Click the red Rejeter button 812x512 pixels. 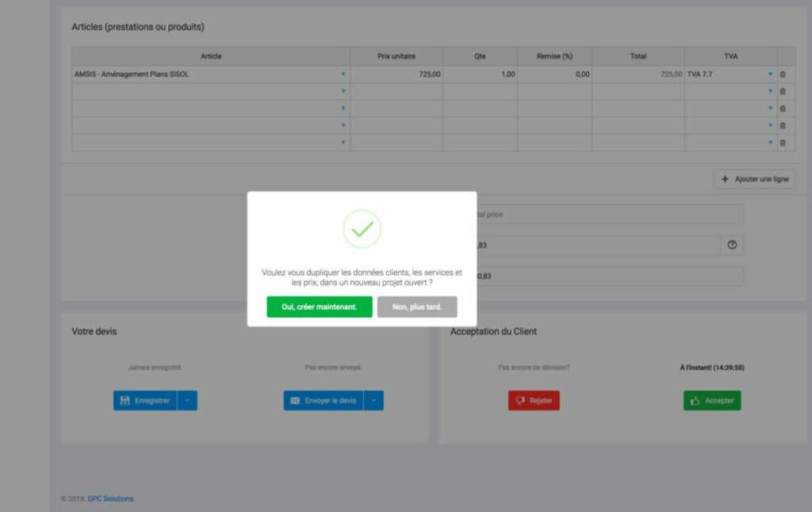pyautogui.click(x=534, y=401)
